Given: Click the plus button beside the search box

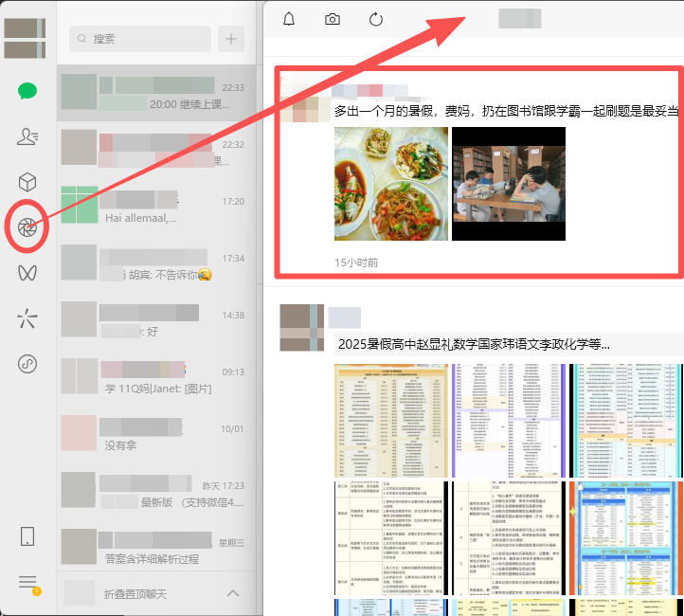Looking at the screenshot, I should 231,39.
